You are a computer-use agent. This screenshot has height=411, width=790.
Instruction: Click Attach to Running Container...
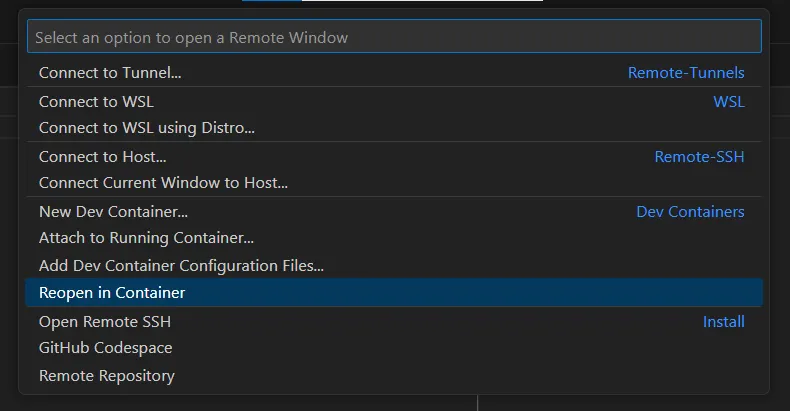click(146, 238)
